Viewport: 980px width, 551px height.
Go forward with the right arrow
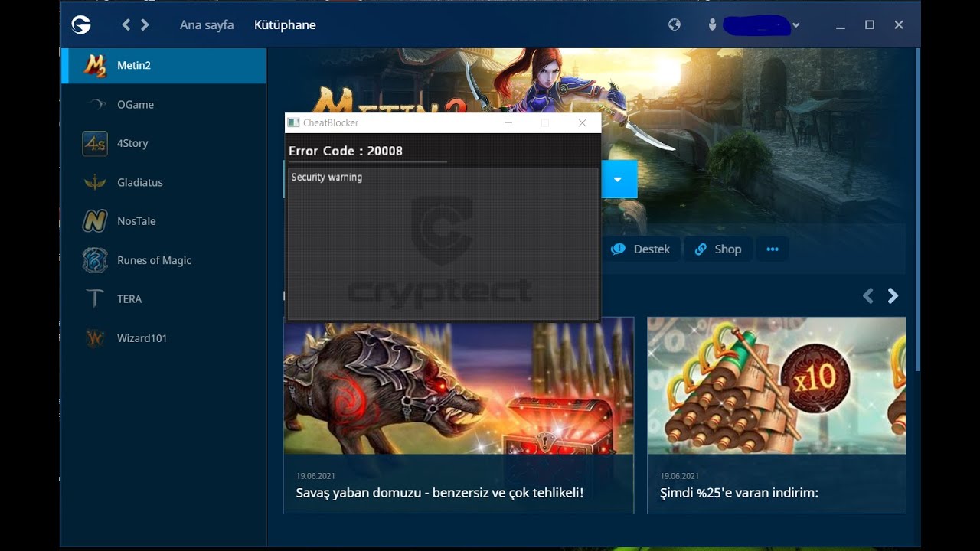(145, 25)
